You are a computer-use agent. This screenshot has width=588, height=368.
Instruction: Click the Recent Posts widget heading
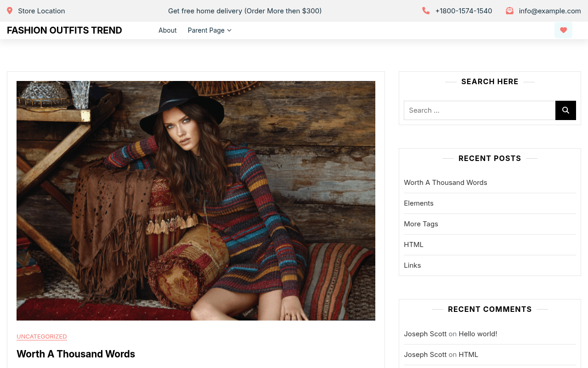490,158
